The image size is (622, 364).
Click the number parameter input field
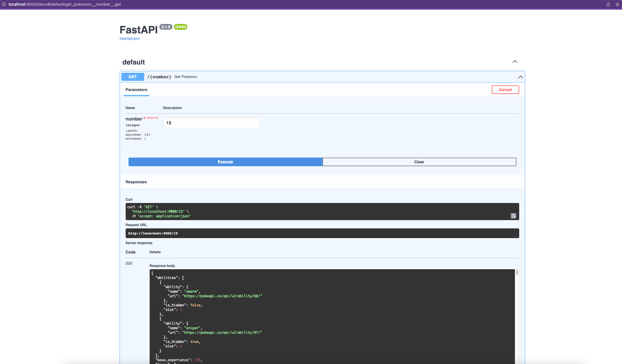(x=211, y=123)
